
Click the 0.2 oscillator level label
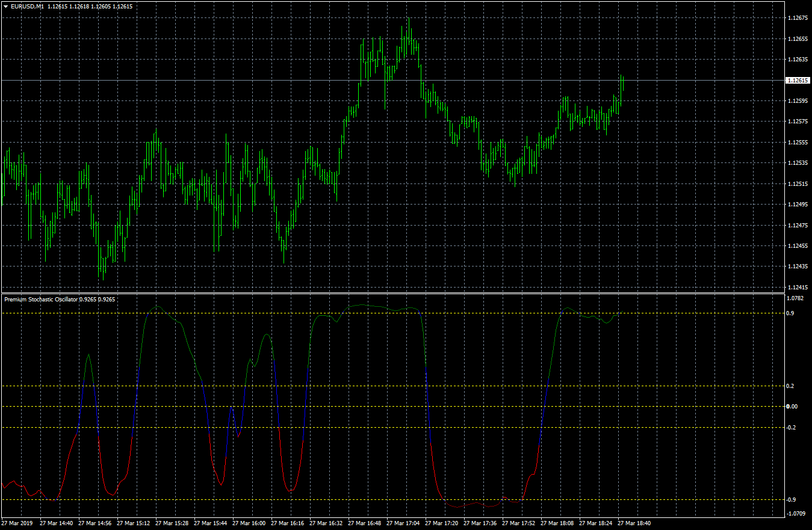pos(791,386)
